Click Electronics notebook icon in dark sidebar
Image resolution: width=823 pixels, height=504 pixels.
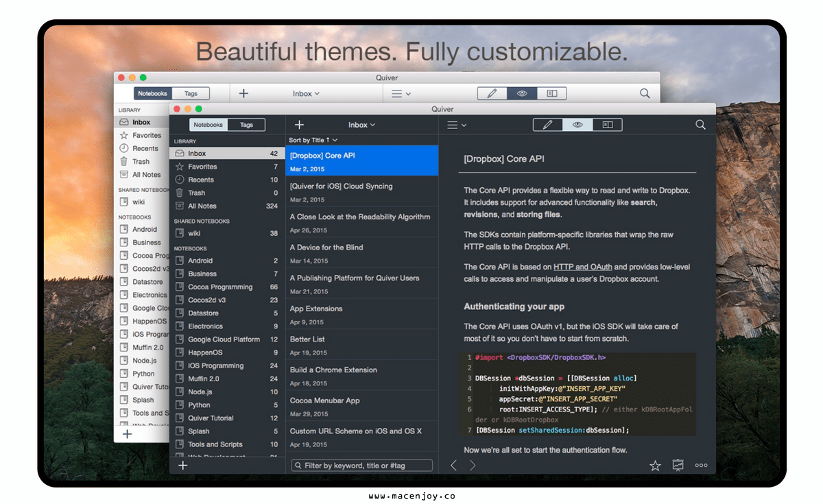(180, 326)
